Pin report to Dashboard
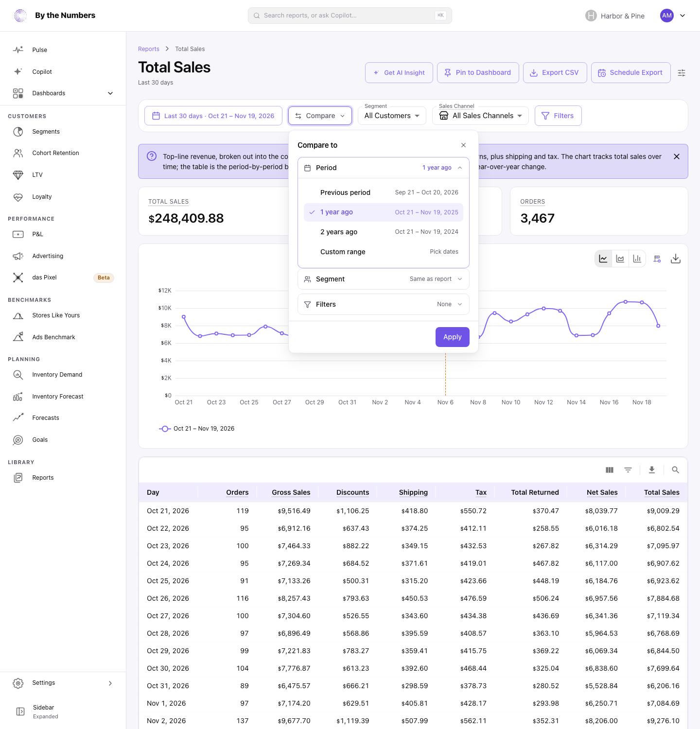Image resolution: width=700 pixels, height=729 pixels. pyautogui.click(x=478, y=73)
